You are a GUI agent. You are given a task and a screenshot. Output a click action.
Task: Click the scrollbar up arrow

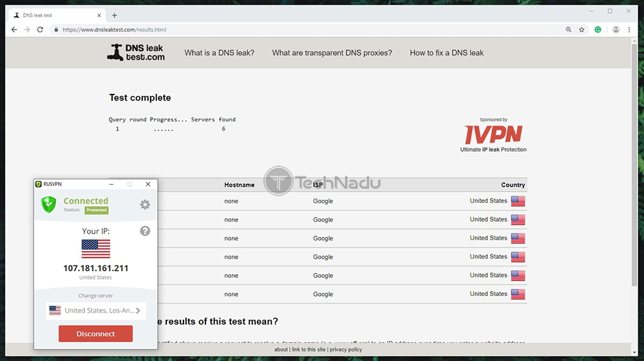point(634,41)
